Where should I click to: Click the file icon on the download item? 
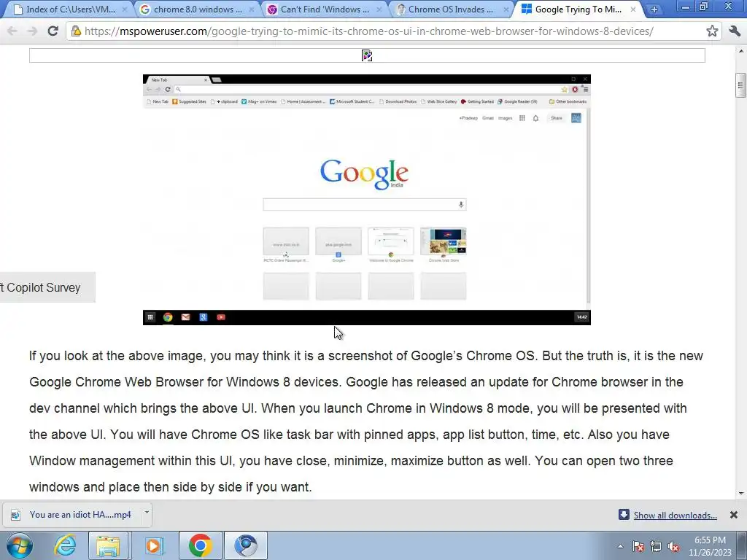(16, 515)
